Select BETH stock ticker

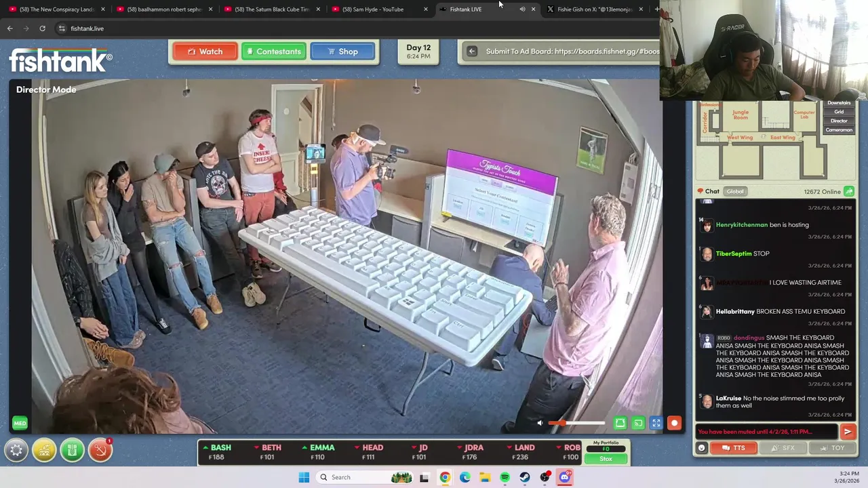point(267,452)
